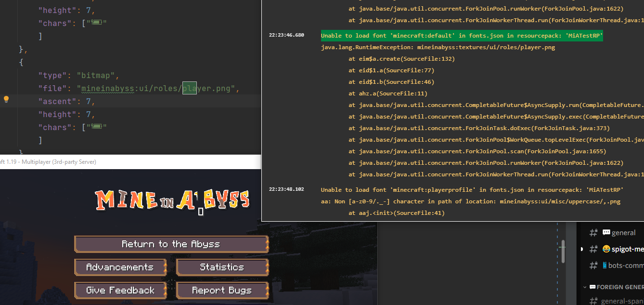
Task: Open the spigot-me channel in Discord
Action: point(616,249)
